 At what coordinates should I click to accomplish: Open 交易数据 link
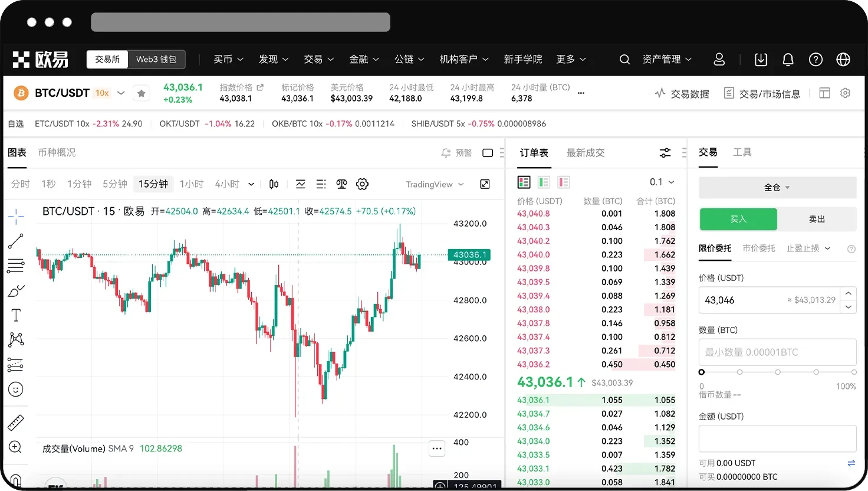682,93
